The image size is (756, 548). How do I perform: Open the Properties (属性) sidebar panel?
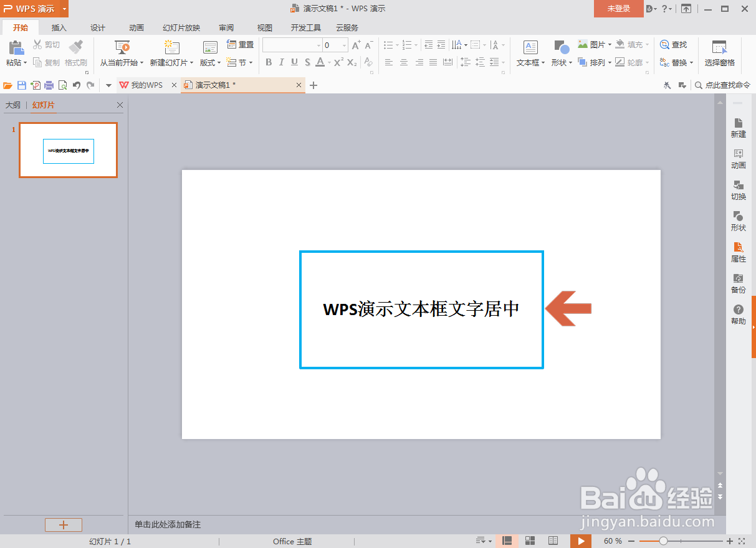(739, 253)
